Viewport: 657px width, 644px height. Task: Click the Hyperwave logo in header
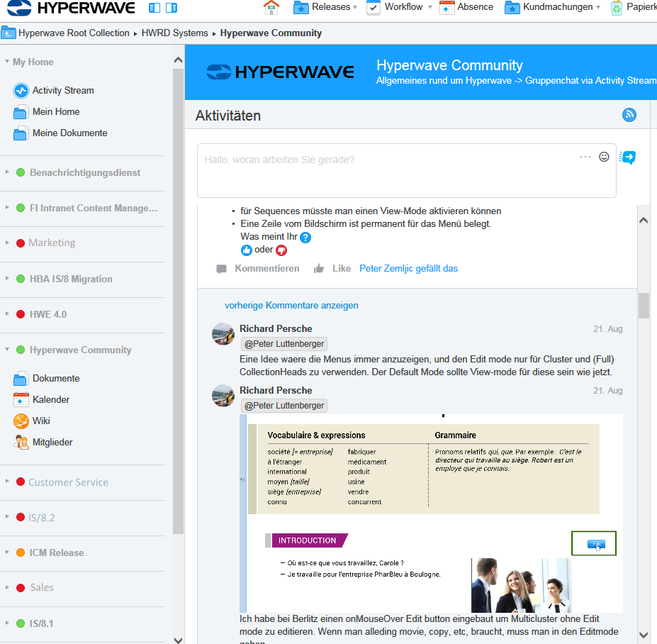[x=72, y=8]
